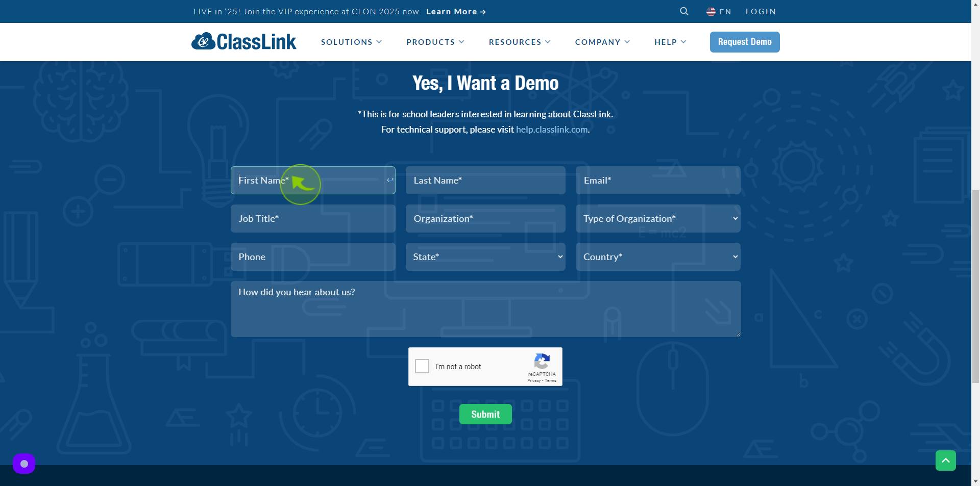980x486 pixels.
Task: Open the LOGIN link
Action: [761, 11]
